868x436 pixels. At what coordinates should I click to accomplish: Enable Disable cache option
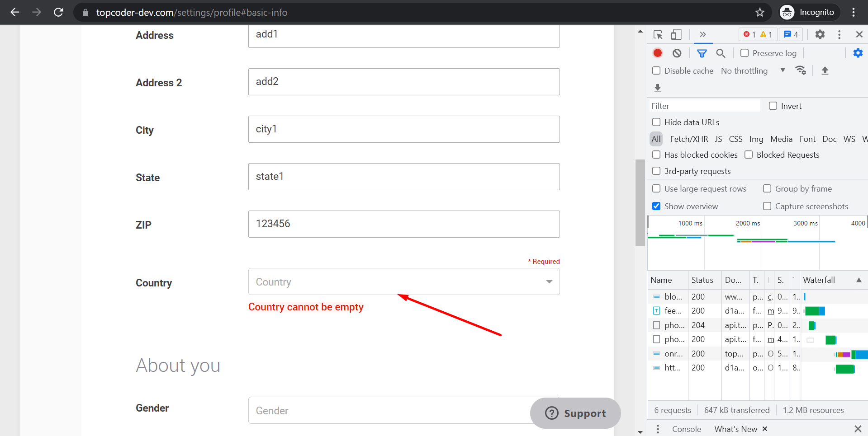656,70
